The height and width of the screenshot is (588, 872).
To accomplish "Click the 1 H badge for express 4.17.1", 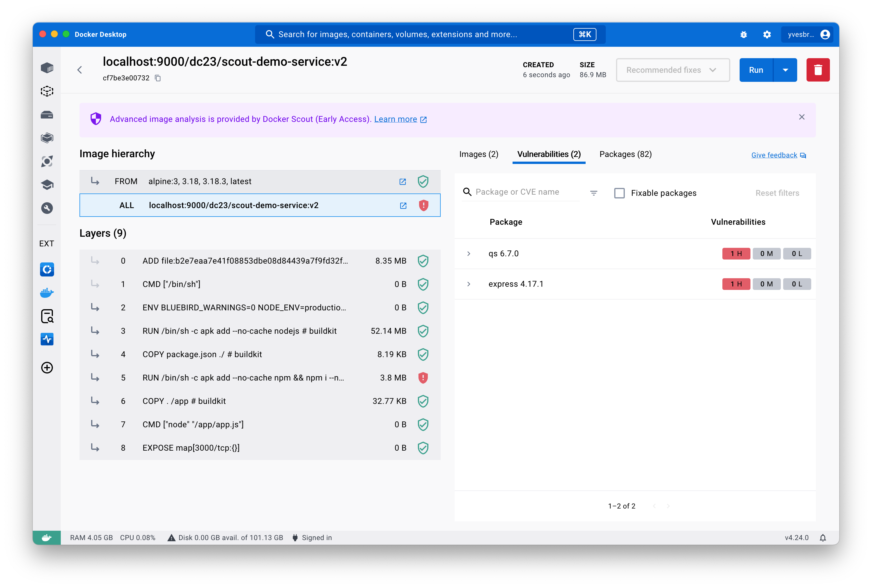I will pos(736,284).
